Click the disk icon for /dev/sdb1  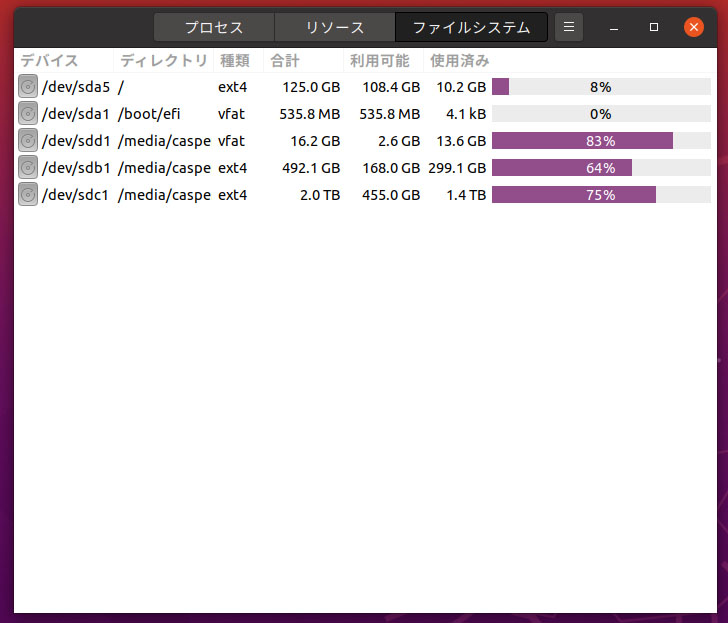coord(28,168)
